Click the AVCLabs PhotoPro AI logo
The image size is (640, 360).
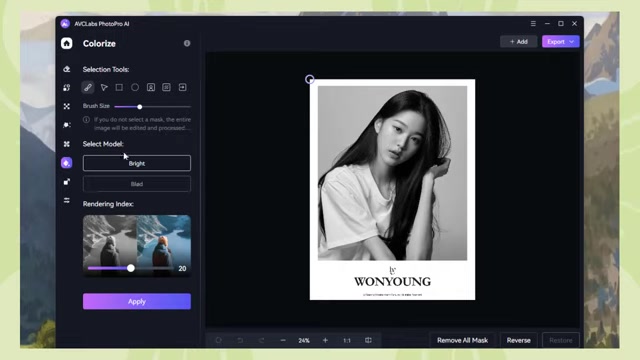65,24
